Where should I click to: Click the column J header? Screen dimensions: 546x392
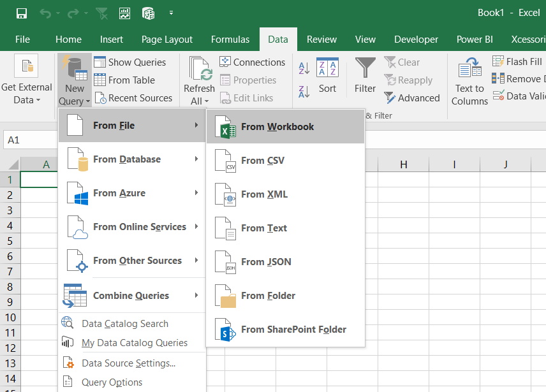pos(505,164)
